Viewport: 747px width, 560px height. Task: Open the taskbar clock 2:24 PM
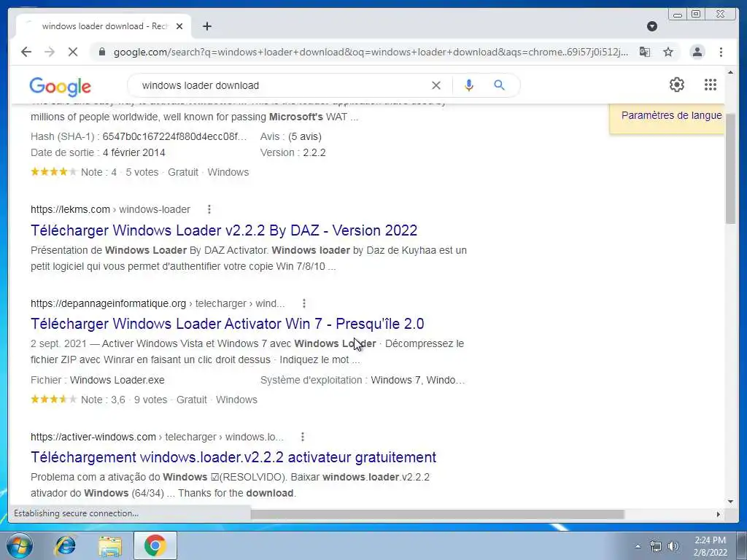(x=710, y=546)
